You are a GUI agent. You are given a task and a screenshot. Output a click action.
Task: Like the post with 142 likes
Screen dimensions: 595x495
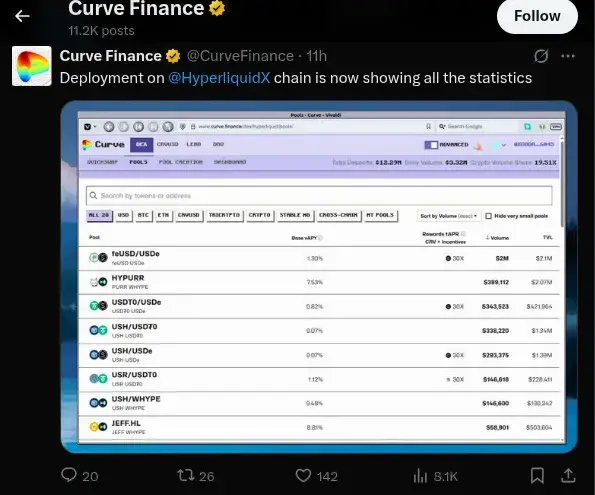click(316, 476)
